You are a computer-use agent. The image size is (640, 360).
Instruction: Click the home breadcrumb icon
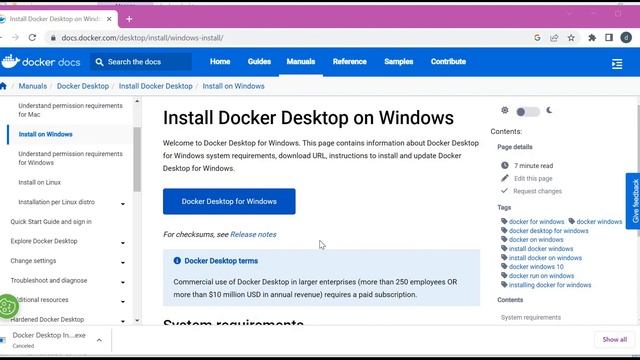pos(3,86)
